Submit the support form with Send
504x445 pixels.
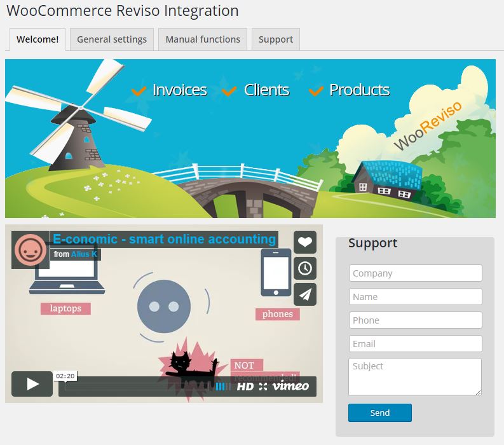[x=380, y=413]
